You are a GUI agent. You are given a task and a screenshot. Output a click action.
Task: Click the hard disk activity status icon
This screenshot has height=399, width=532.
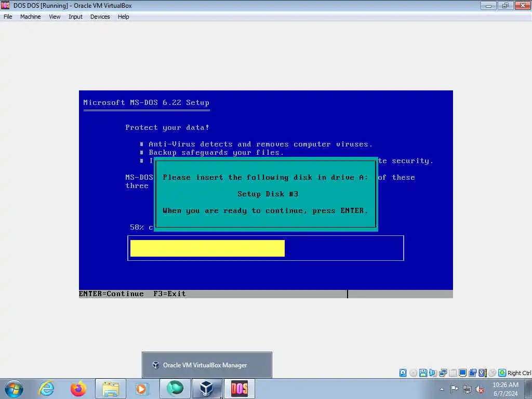(x=403, y=373)
